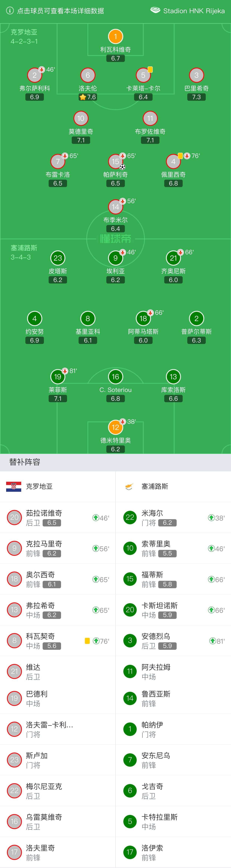Tap the info icon beside the hint text
The height and width of the screenshot is (868, 231).
coord(10,11)
